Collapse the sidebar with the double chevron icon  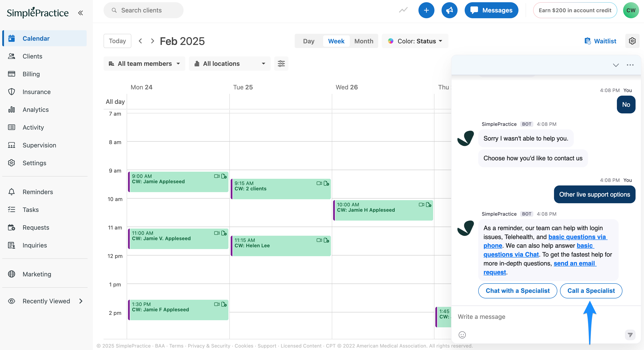80,13
